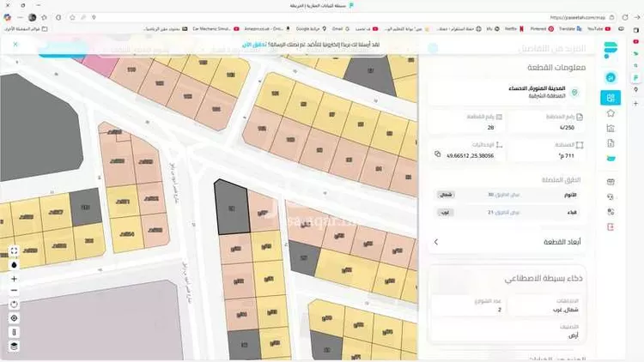Click the map zoom out minus button
This screenshot has height=362, width=644.
[14, 292]
